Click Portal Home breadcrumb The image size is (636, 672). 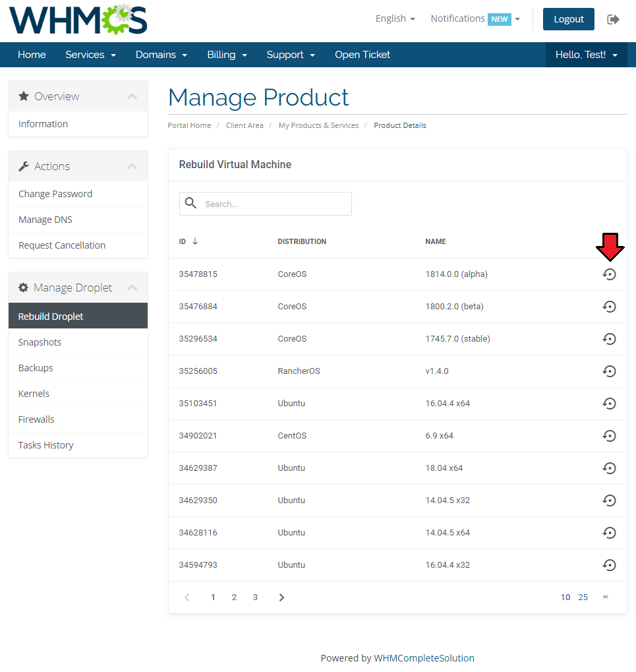(189, 125)
